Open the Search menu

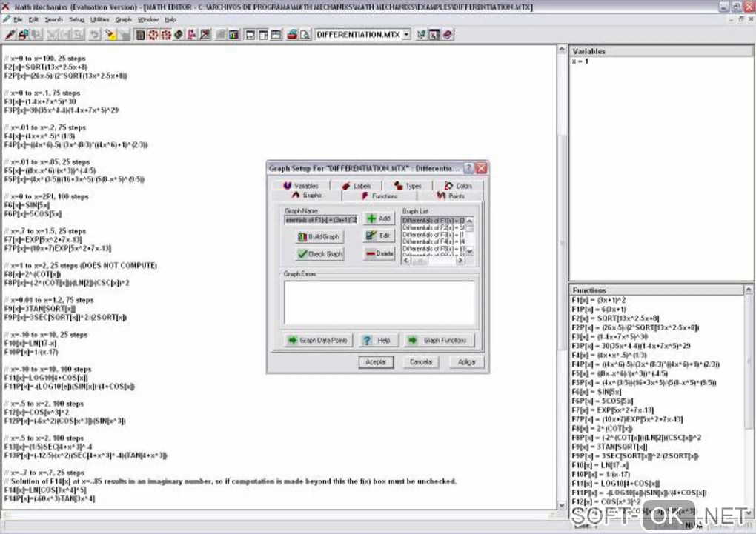coord(53,20)
